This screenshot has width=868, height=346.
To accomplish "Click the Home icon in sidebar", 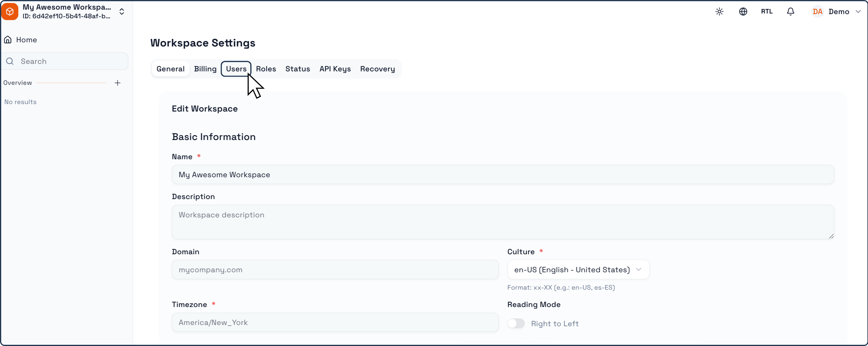I will pos(8,40).
